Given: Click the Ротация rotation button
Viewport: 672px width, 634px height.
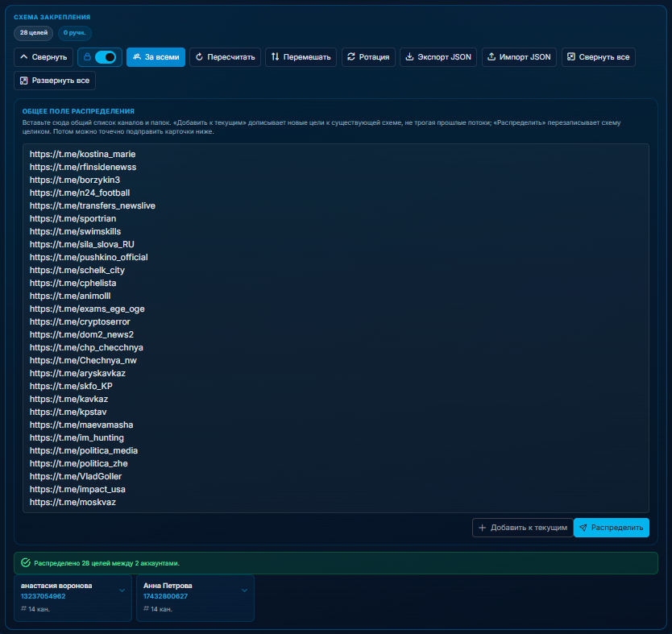Looking at the screenshot, I should [x=368, y=57].
